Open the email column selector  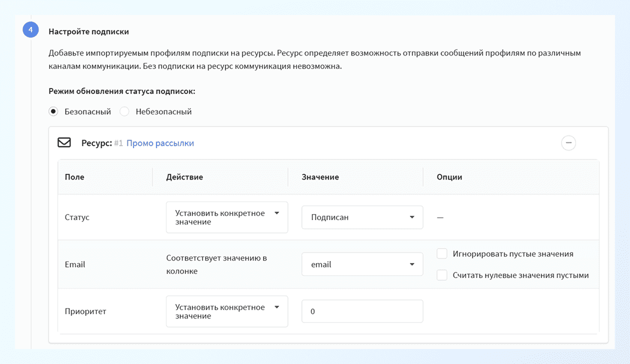click(362, 264)
